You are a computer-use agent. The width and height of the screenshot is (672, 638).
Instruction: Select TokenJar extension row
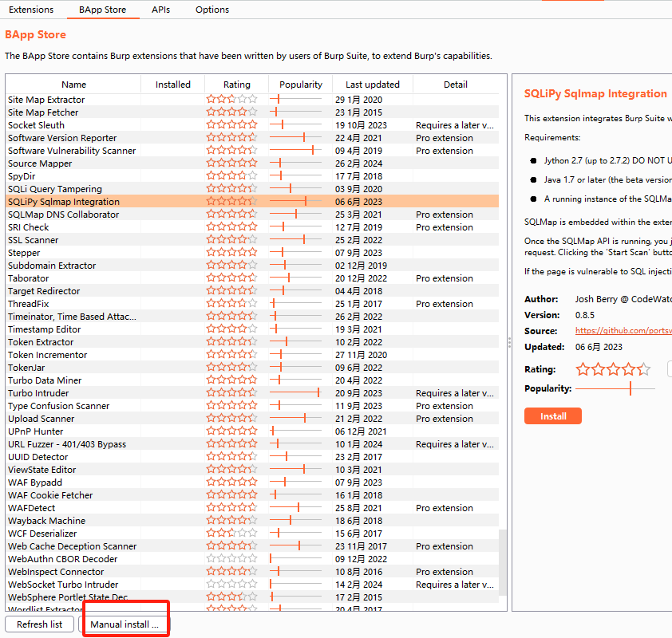click(x=252, y=368)
